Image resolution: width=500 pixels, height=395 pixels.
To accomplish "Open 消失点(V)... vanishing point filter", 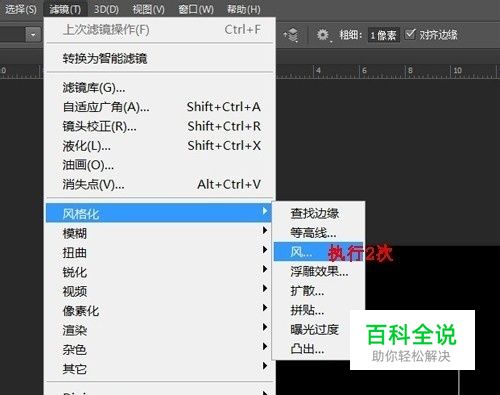I will (x=160, y=184).
